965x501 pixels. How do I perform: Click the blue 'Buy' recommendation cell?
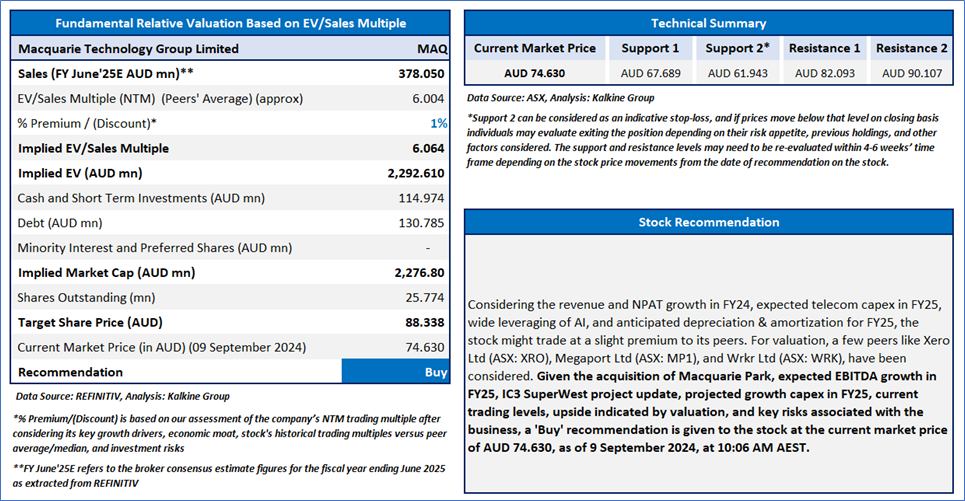tap(395, 372)
